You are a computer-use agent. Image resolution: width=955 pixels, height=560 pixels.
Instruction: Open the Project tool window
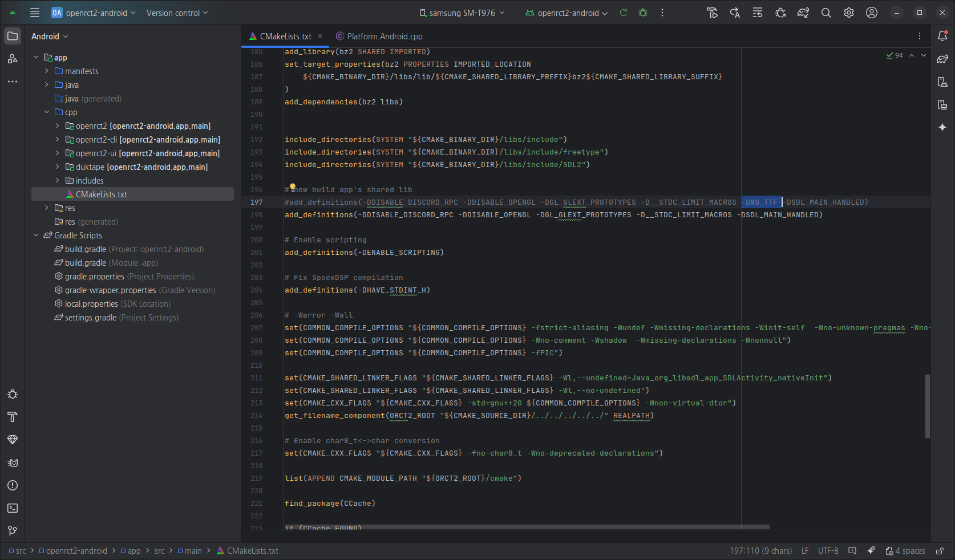pos(12,36)
